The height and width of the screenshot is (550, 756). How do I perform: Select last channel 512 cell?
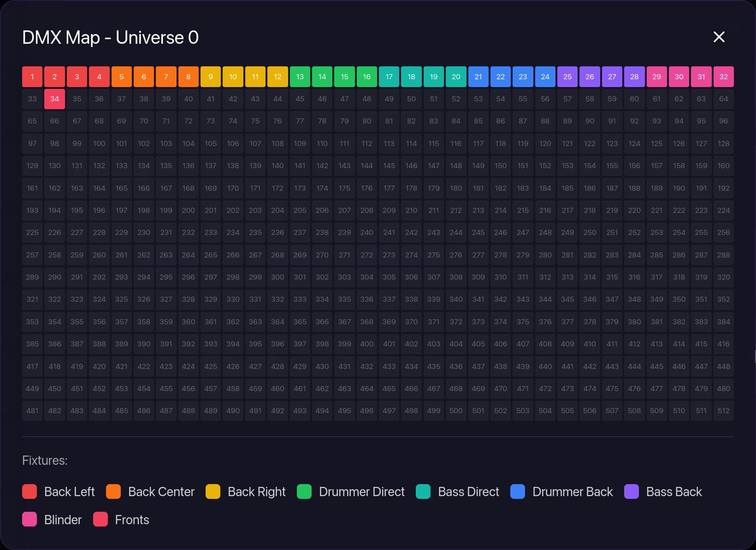724,411
